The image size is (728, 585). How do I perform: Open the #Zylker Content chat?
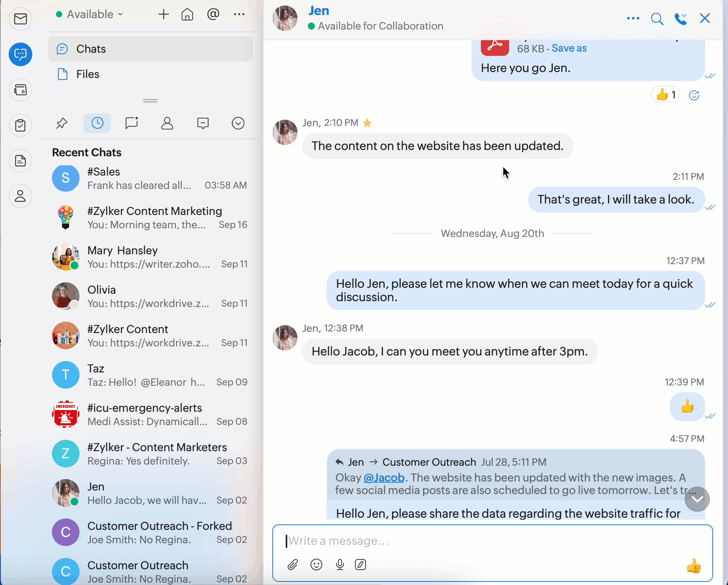(x=150, y=336)
